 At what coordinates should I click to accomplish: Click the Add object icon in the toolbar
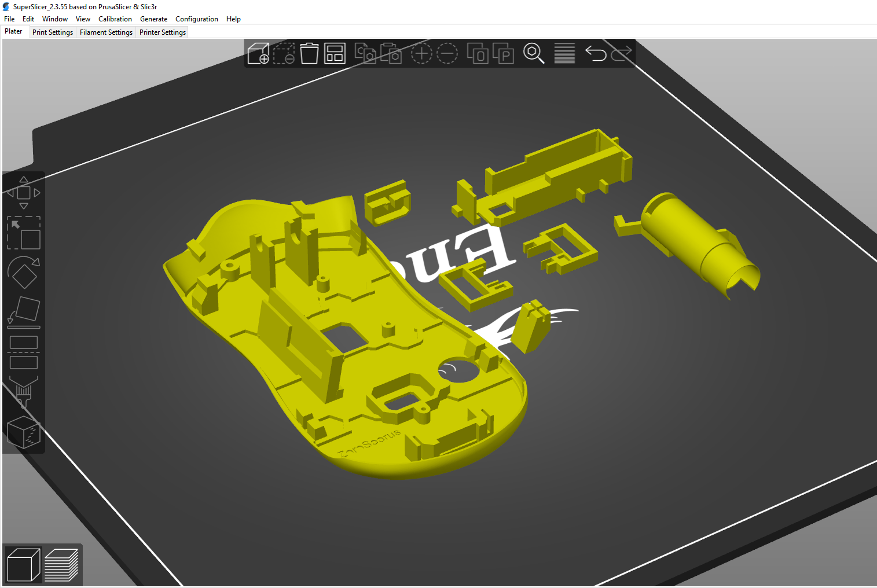tap(258, 53)
